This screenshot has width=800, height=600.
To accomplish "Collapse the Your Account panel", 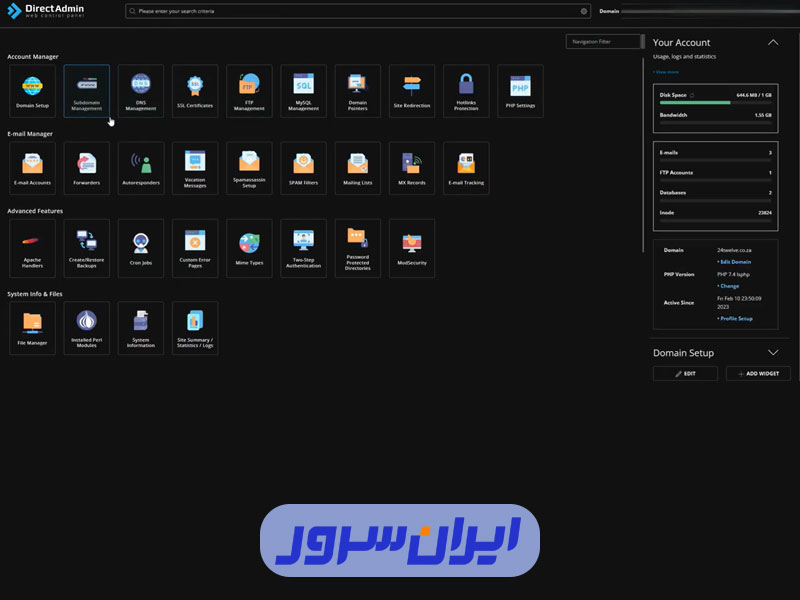I will (773, 42).
